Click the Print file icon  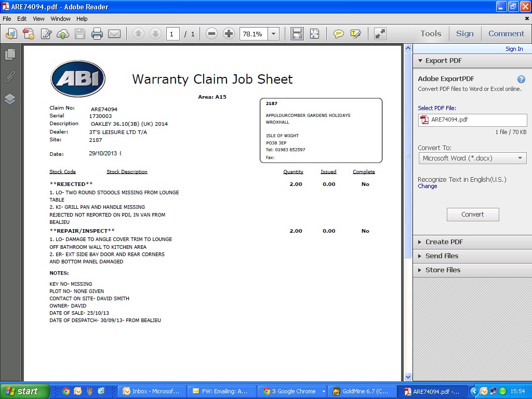(97, 34)
